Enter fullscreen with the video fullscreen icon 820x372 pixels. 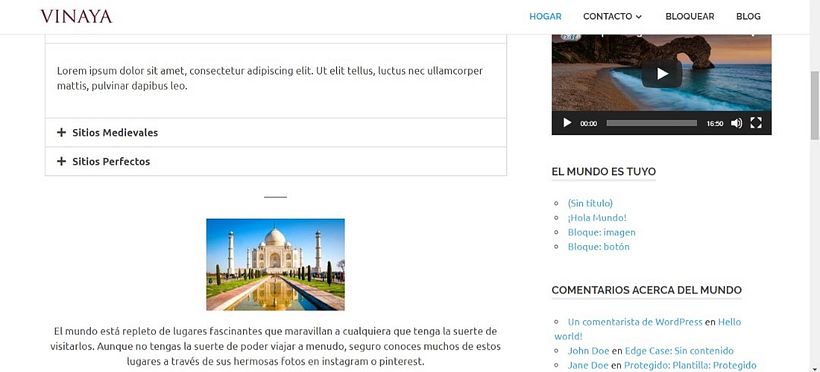(x=756, y=123)
